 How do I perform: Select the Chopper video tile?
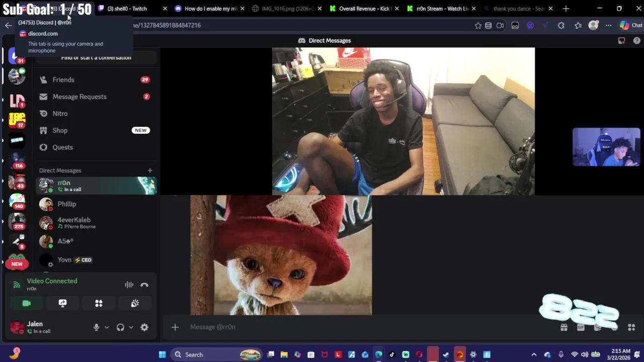click(281, 255)
